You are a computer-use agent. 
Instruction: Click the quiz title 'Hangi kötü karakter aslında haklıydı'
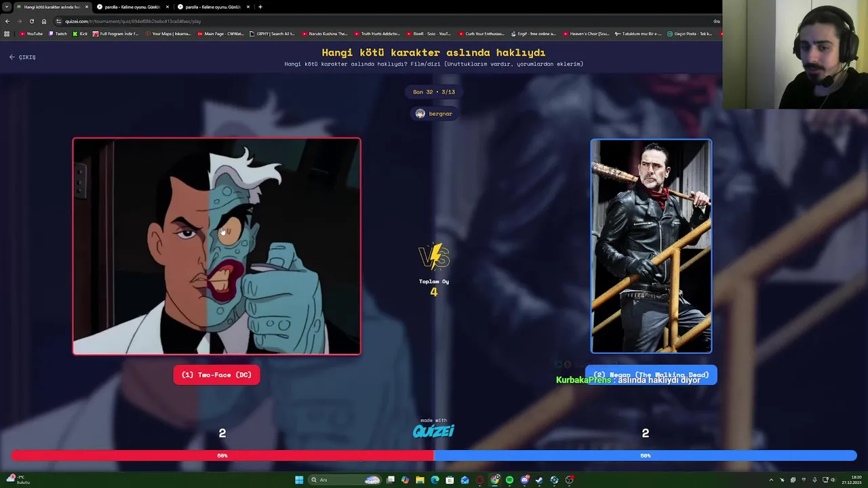tap(434, 52)
